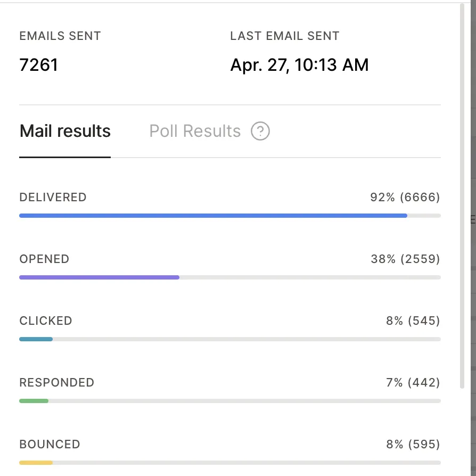The width and height of the screenshot is (476, 476).
Task: Click the CLICKED label
Action: tap(46, 321)
